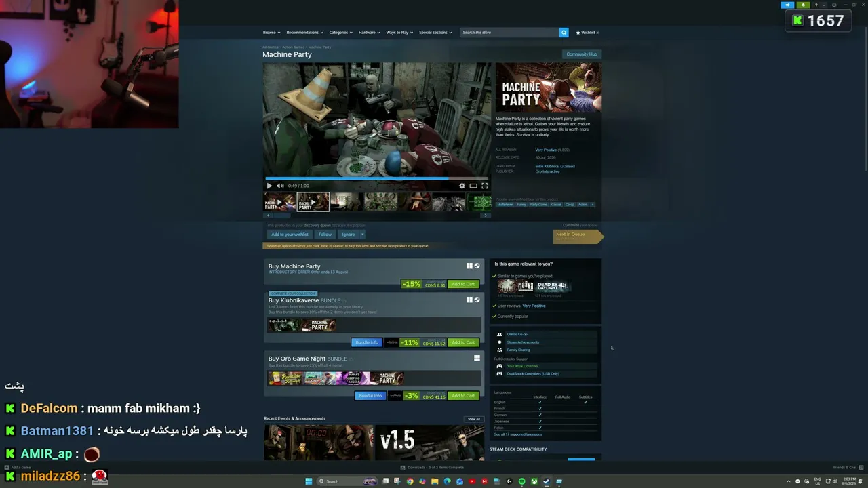Open Google Chrome from taskbar
Image resolution: width=868 pixels, height=488 pixels.
pos(410,481)
